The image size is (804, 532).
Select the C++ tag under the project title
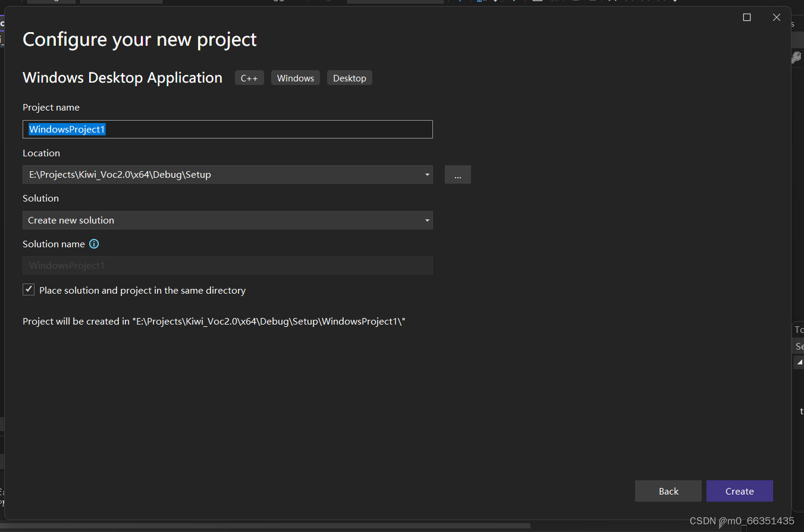tap(249, 77)
